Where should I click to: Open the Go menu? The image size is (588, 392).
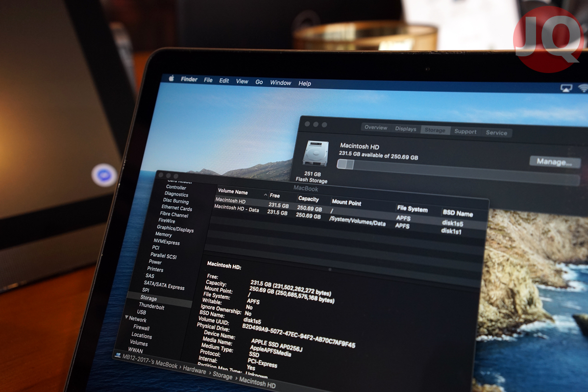coord(259,82)
